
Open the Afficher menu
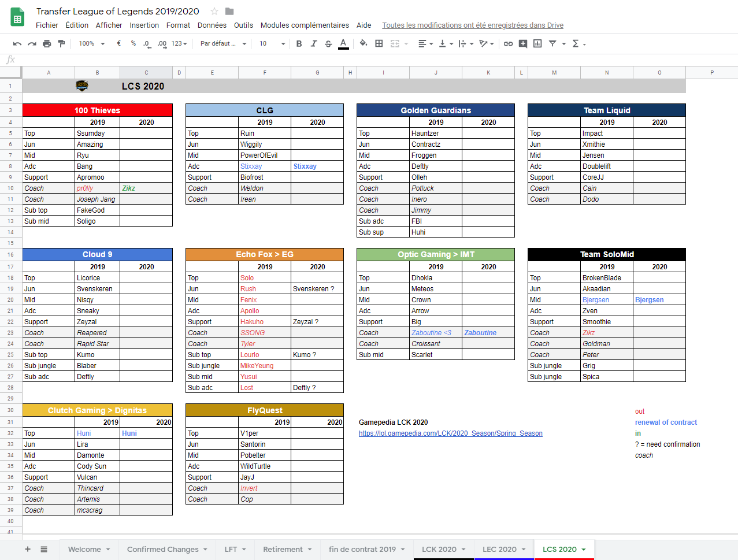pos(109,25)
